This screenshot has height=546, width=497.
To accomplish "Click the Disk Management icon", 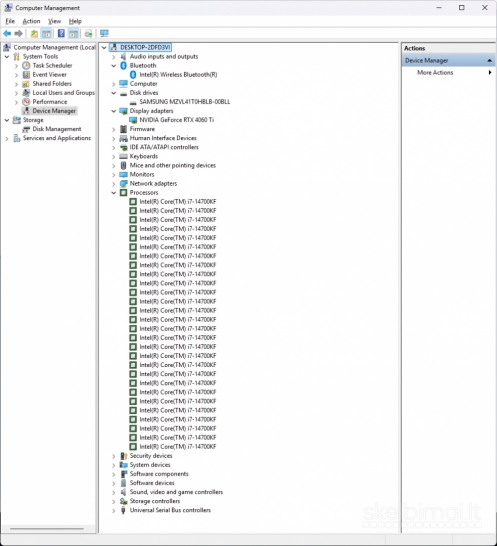I will [26, 129].
